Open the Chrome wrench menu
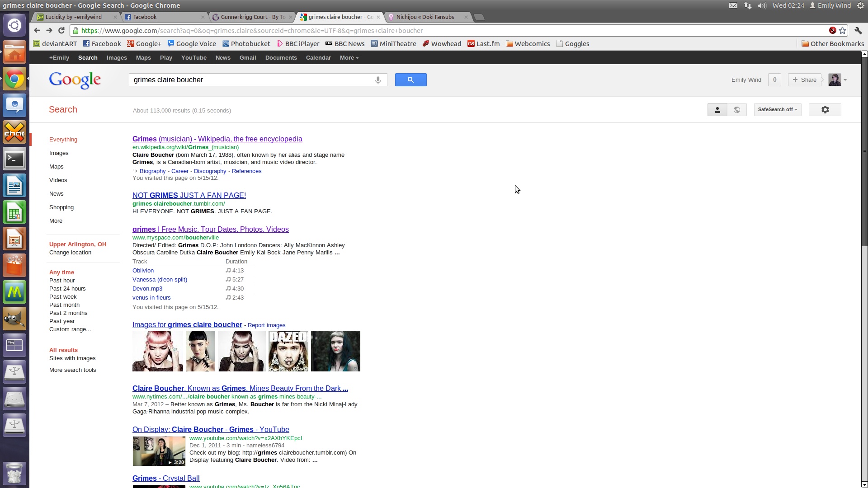This screenshot has height=488, width=868. point(858,31)
